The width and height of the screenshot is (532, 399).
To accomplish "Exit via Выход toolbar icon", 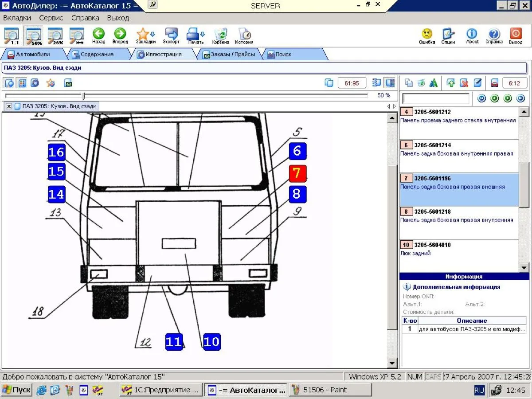I will [516, 36].
